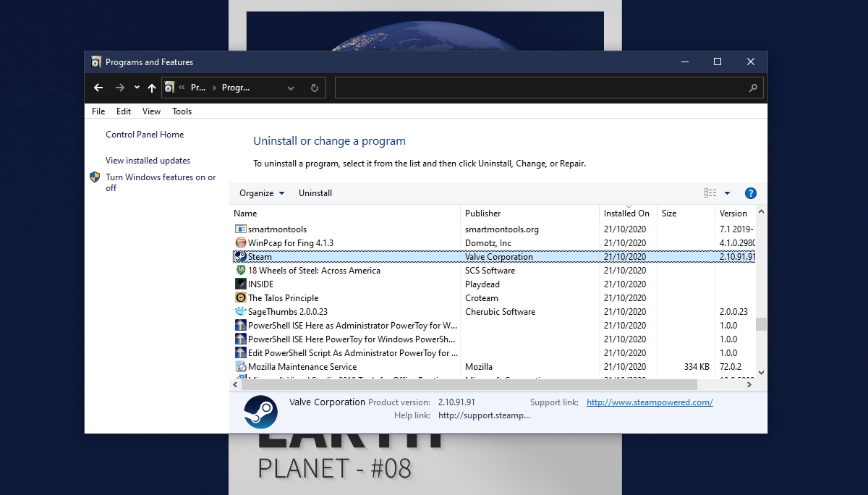Viewport: 868px width, 495px height.
Task: Open help with the blue question mark icon
Action: point(751,193)
